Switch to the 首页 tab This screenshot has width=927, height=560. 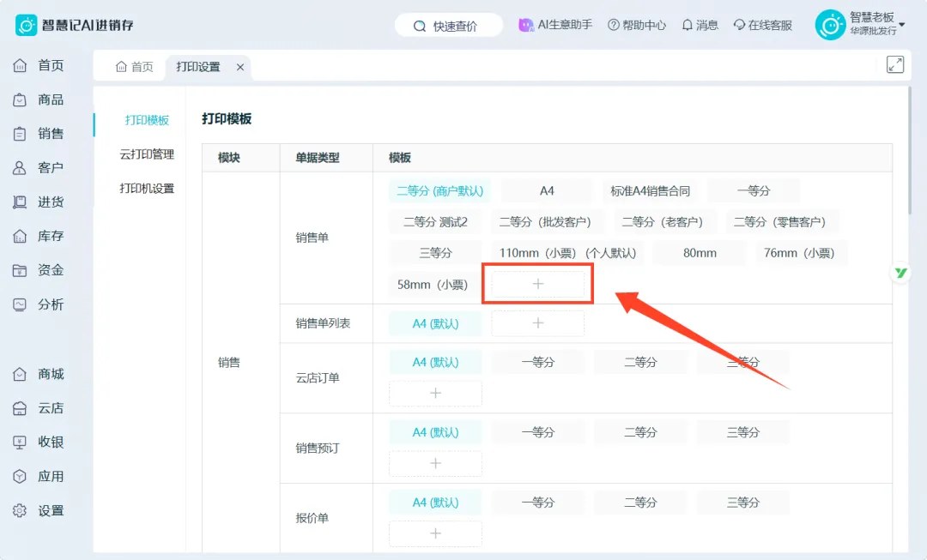point(134,67)
